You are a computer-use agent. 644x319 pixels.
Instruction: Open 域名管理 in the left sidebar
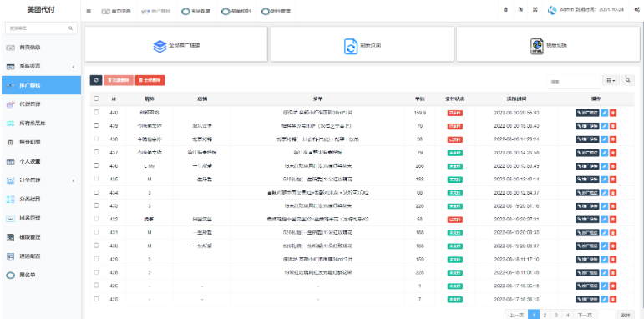coord(41,219)
